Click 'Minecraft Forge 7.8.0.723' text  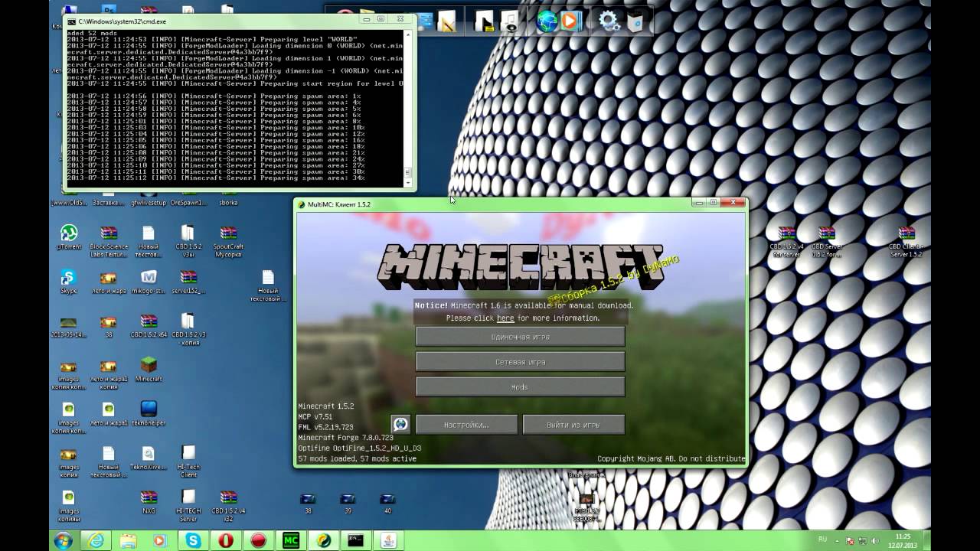pyautogui.click(x=345, y=438)
